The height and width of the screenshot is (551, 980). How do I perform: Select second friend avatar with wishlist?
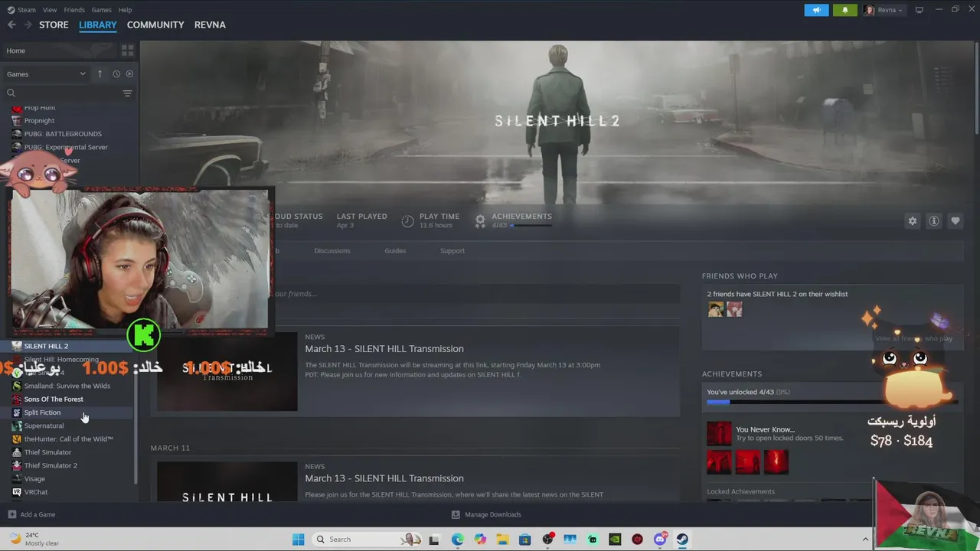coord(734,309)
